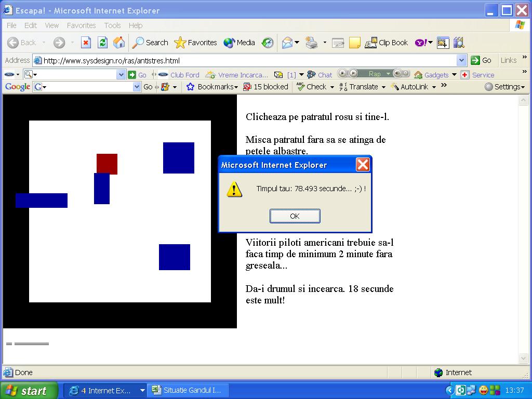Click the Media toolbar button
This screenshot has width=532, height=399.
coord(240,43)
